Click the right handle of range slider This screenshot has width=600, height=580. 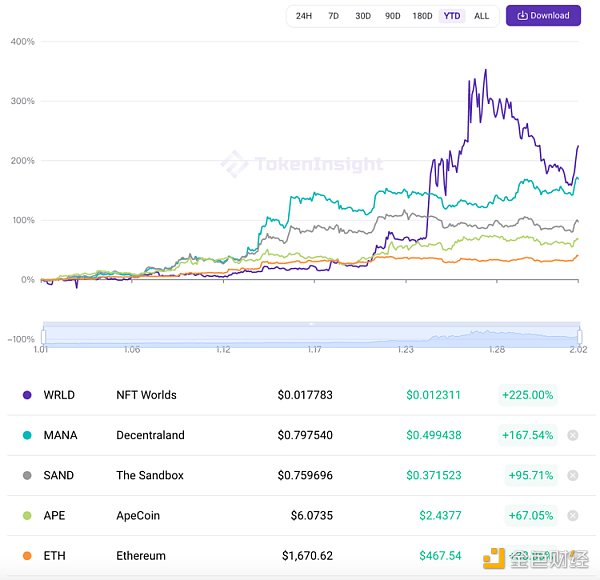579,336
